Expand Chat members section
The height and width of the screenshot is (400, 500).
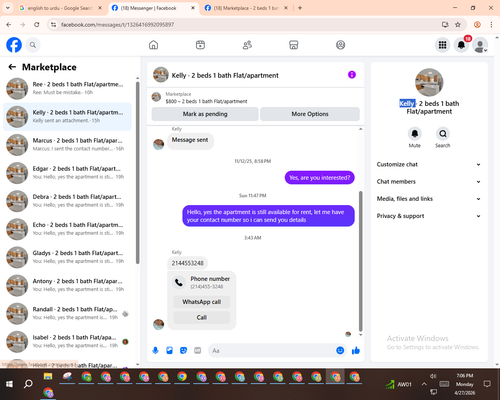click(x=429, y=182)
